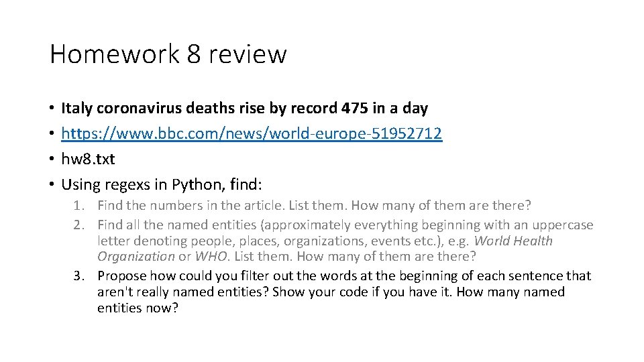
Task: Click the number "475" in the headline
Action: tap(354, 108)
